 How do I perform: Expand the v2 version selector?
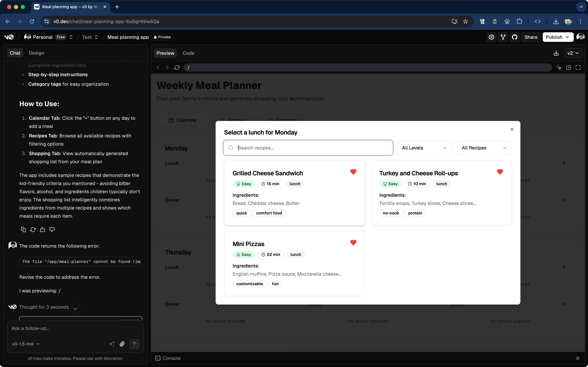click(x=573, y=53)
